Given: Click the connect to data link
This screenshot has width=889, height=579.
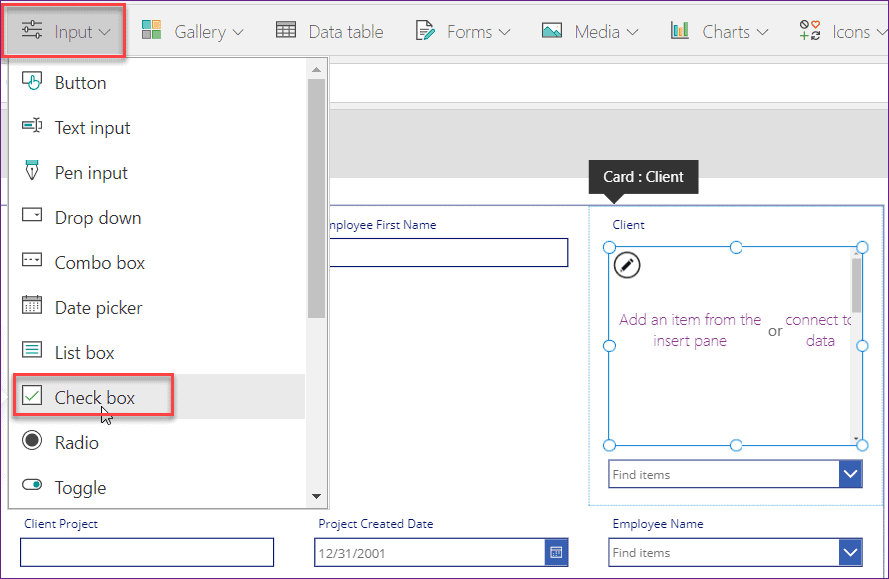Looking at the screenshot, I should point(820,331).
